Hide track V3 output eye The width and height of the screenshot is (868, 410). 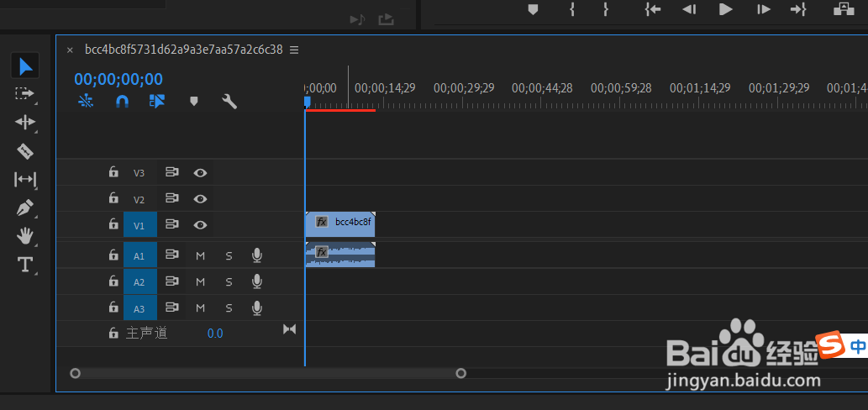click(x=200, y=173)
